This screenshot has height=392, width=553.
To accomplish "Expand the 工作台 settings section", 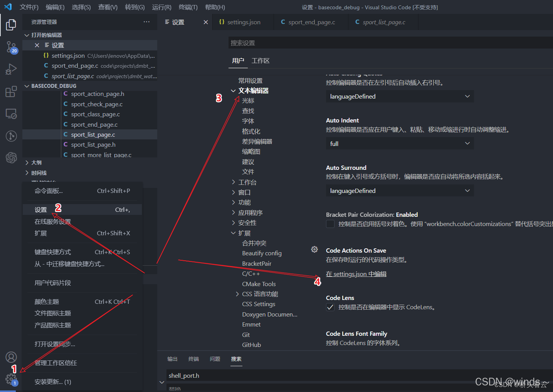I will (233, 182).
